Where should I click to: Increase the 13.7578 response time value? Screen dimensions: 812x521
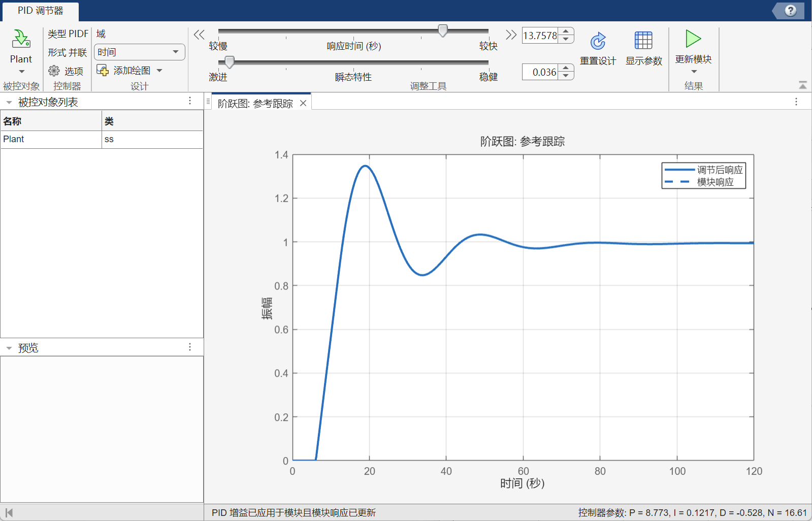(x=566, y=31)
